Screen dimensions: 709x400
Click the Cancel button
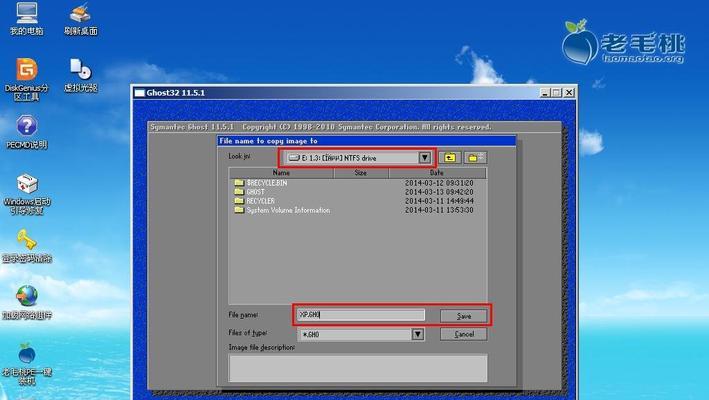(x=463, y=334)
